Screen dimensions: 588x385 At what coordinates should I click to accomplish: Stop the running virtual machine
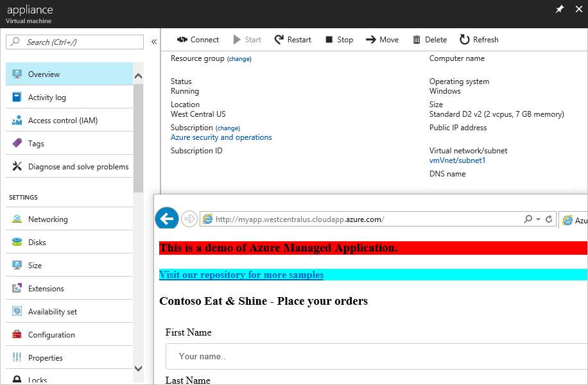point(338,39)
